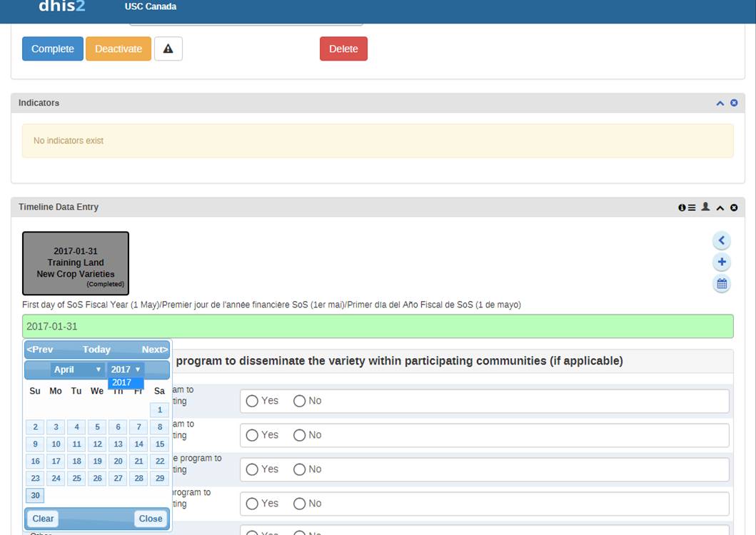Go to previous month with Prev
This screenshot has width=756, height=535.
point(40,350)
